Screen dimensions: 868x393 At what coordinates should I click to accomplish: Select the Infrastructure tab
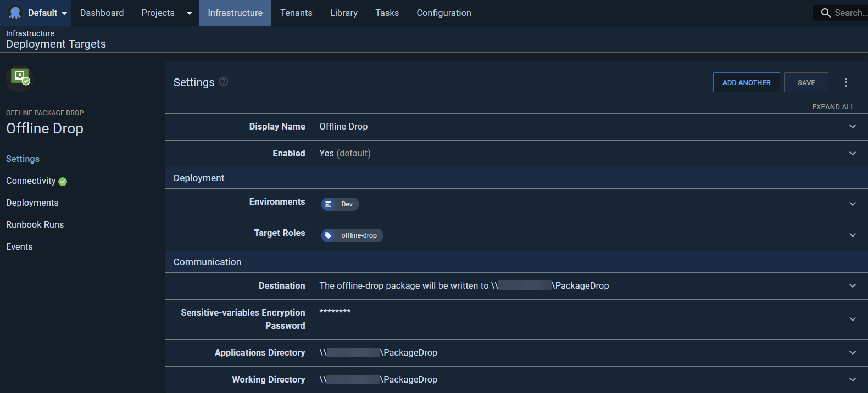tap(235, 13)
